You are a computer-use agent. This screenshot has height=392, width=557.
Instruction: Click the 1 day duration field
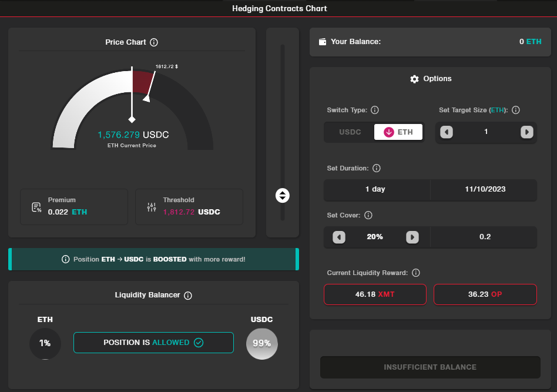click(x=377, y=189)
